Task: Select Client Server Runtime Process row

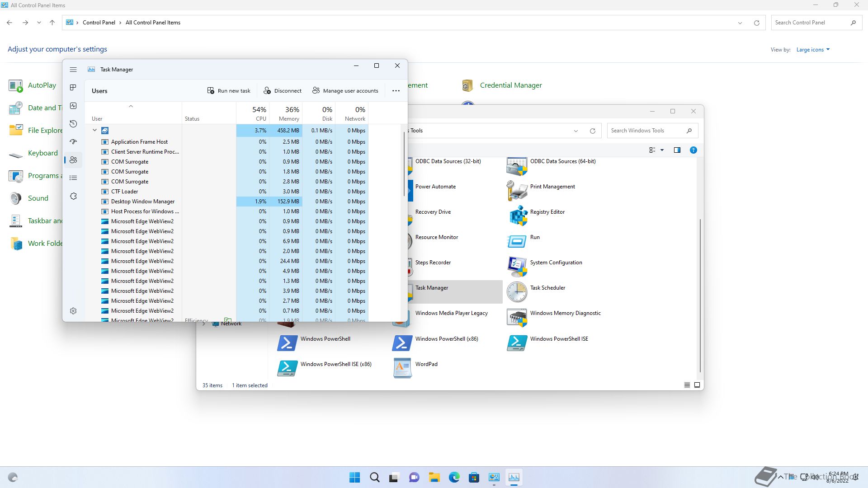Action: coord(226,152)
